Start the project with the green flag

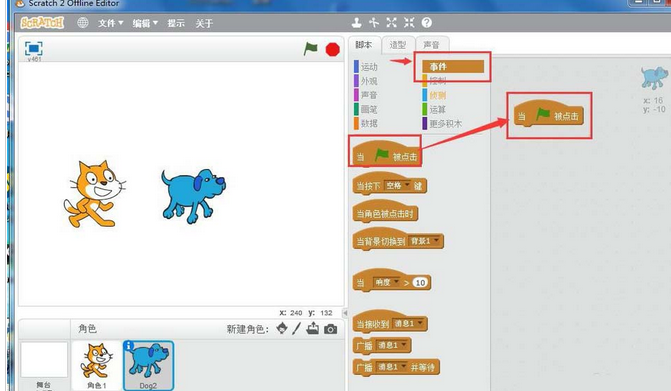pos(310,49)
